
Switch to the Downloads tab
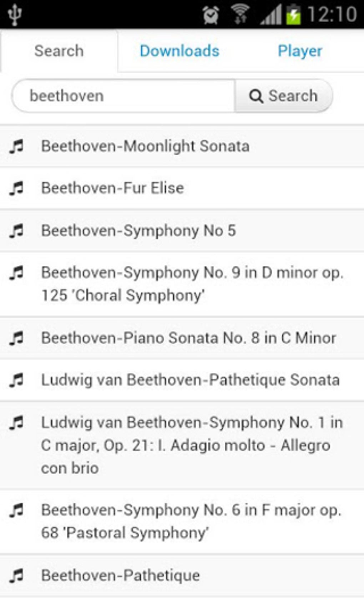(180, 51)
